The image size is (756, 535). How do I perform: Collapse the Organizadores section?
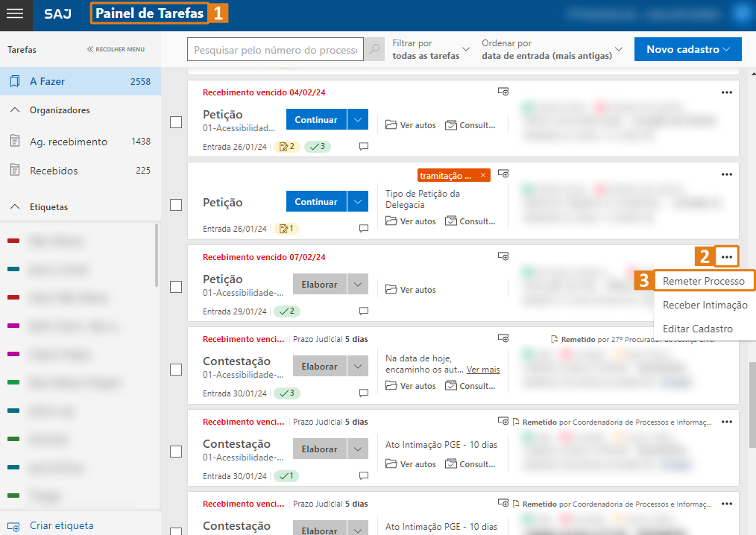point(15,110)
